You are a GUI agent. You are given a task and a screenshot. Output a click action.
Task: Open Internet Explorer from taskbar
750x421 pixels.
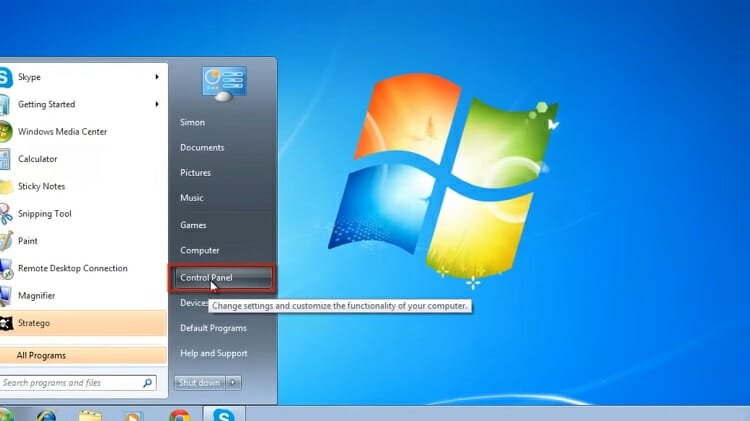(x=46, y=415)
